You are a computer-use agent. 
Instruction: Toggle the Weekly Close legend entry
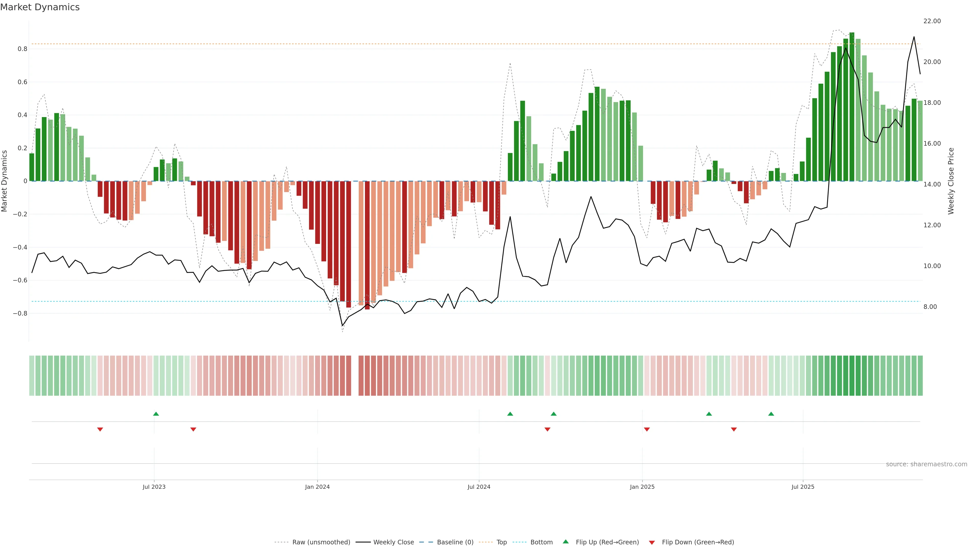pyautogui.click(x=393, y=542)
